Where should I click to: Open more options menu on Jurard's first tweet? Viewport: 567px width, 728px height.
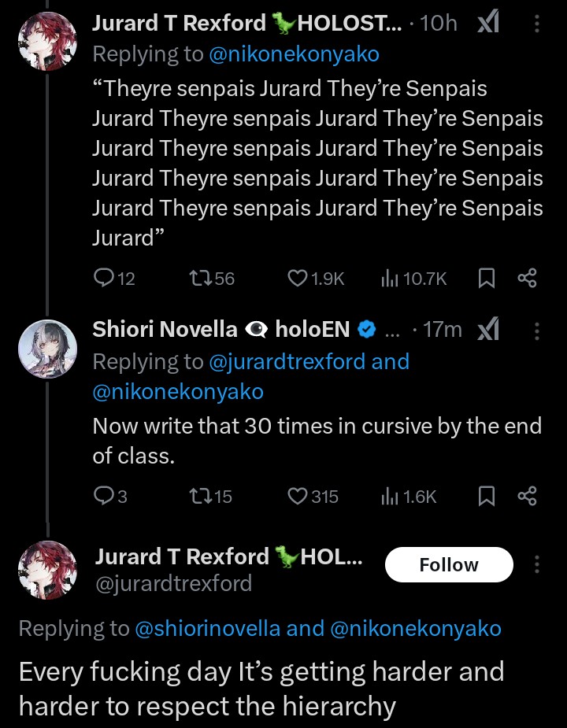[537, 24]
